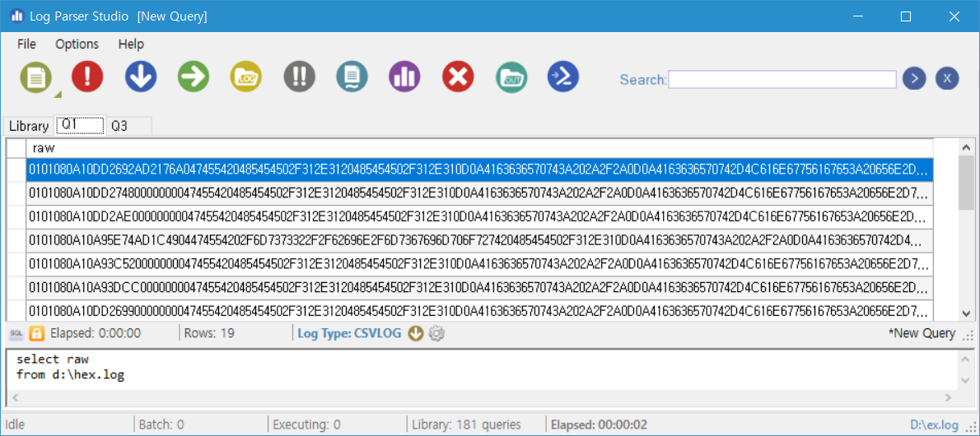This screenshot has width=980, height=436.
Task: Click the D:\ex.log link in status bar
Action: point(935,424)
